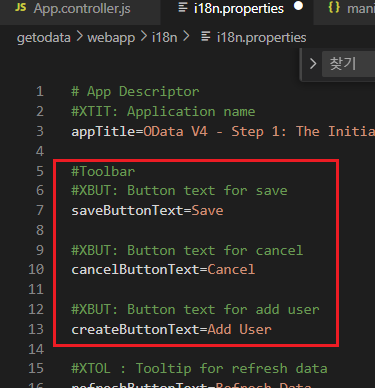Click line number 7 in the gutter
The width and height of the screenshot is (375, 388).
click(x=40, y=211)
